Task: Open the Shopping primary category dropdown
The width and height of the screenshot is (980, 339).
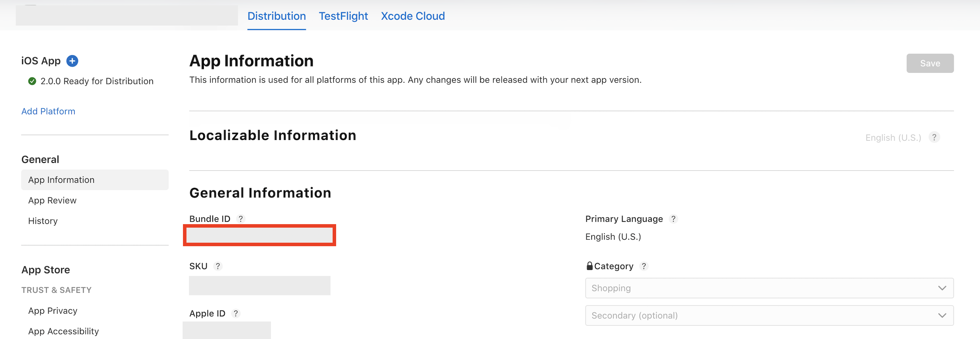Action: 769,288
